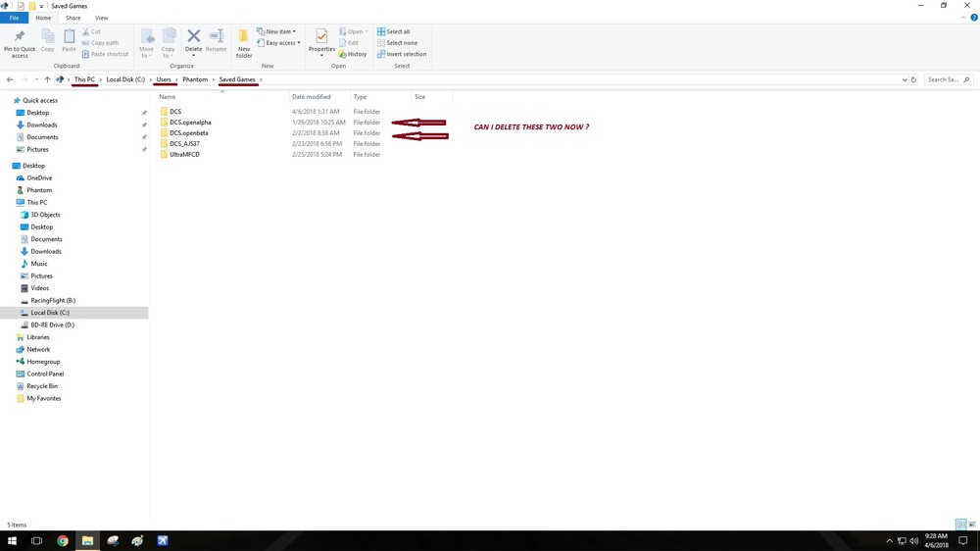Open Network in the navigation pane
Screen dimensions: 980x551
click(38, 349)
